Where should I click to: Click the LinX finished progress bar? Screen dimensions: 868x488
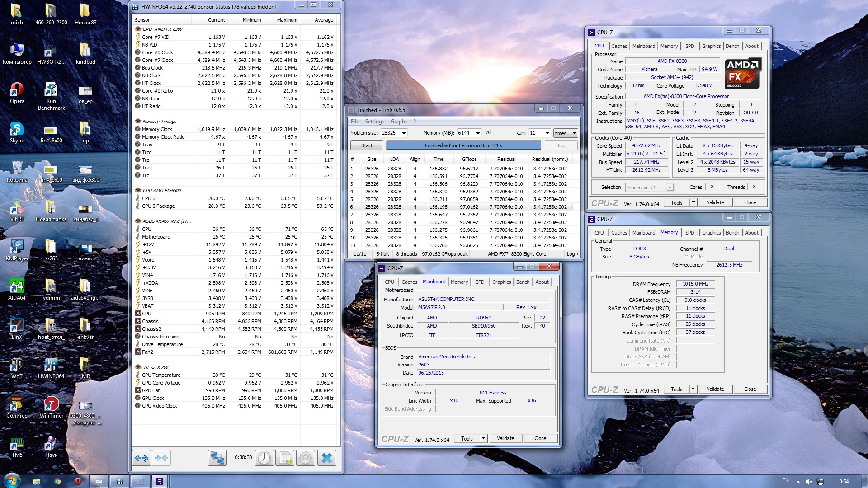[463, 145]
